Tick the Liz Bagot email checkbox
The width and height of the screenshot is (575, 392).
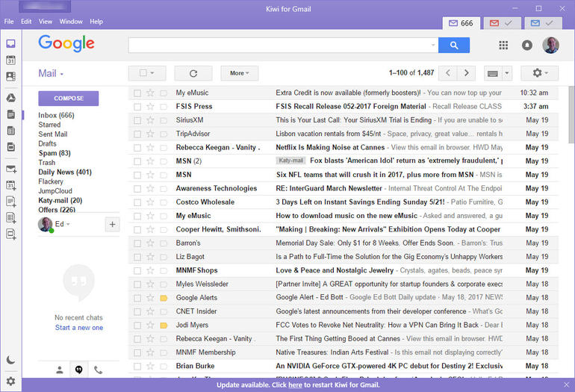(x=137, y=257)
